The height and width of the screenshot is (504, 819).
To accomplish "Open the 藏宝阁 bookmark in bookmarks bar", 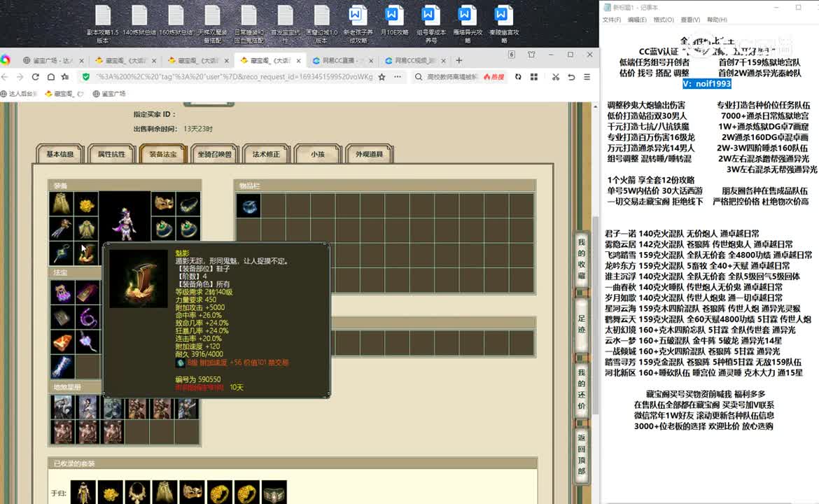I will [x=64, y=94].
